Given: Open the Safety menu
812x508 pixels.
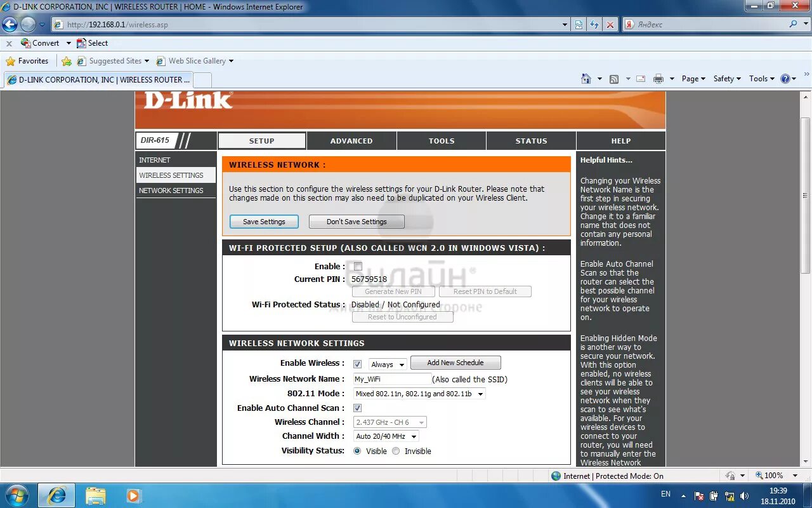Looking at the screenshot, I should point(727,79).
